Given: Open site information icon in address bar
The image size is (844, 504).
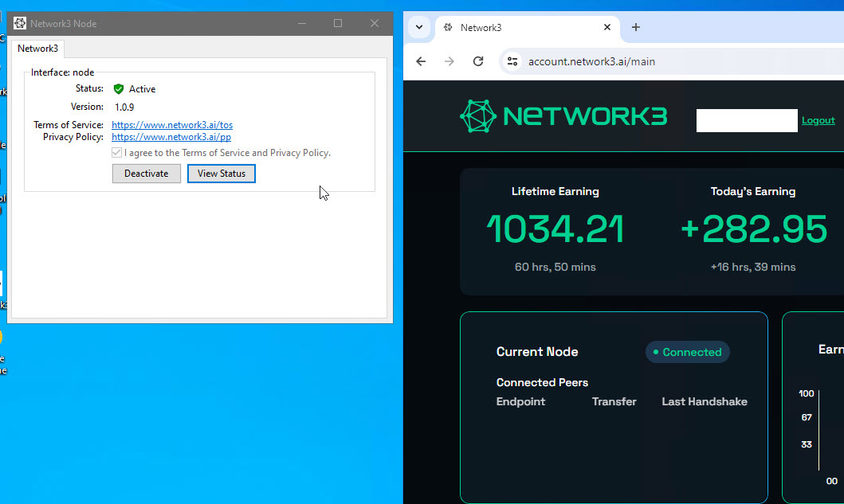Looking at the screenshot, I should pyautogui.click(x=512, y=61).
